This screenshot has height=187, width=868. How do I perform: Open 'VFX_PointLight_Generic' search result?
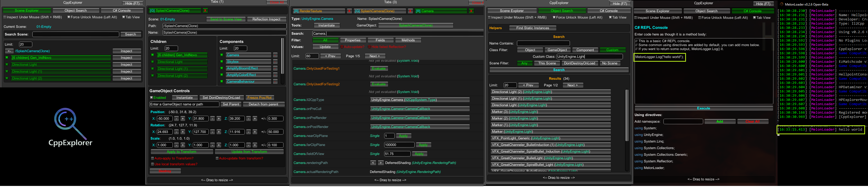pos(550,139)
